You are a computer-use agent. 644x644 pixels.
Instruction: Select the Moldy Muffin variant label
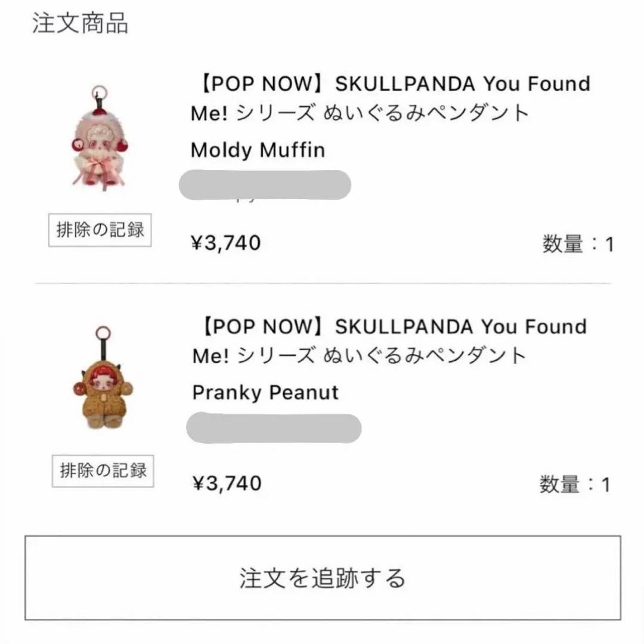click(256, 151)
